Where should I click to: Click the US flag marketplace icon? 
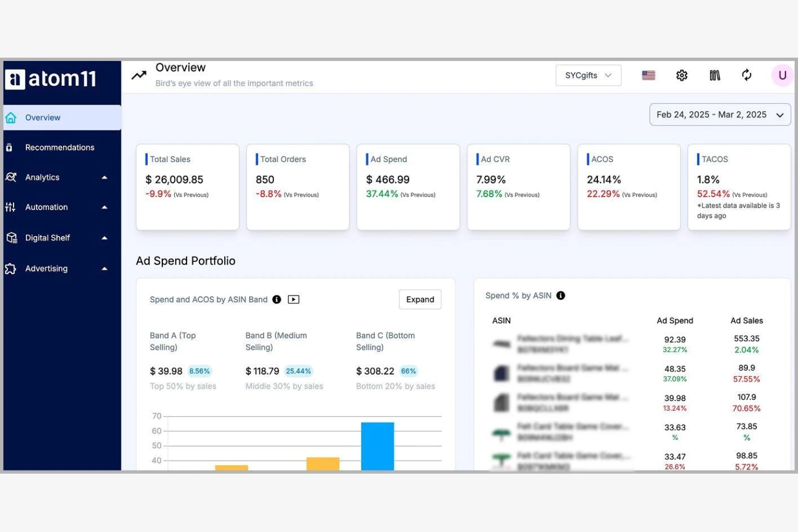pyautogui.click(x=648, y=75)
